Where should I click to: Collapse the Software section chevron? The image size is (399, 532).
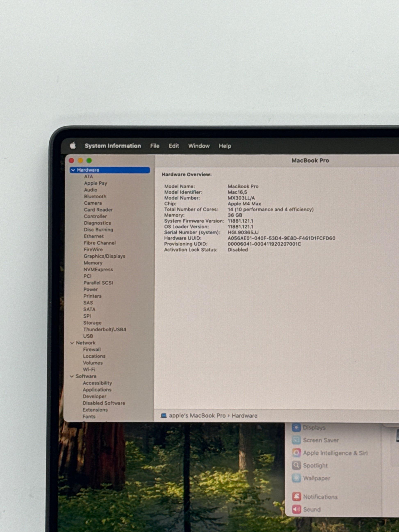click(x=72, y=376)
